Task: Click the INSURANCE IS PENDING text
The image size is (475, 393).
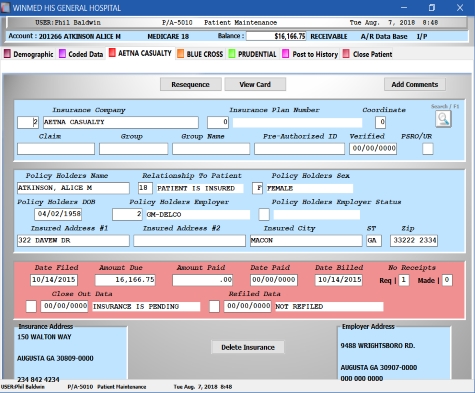Action: click(x=136, y=307)
